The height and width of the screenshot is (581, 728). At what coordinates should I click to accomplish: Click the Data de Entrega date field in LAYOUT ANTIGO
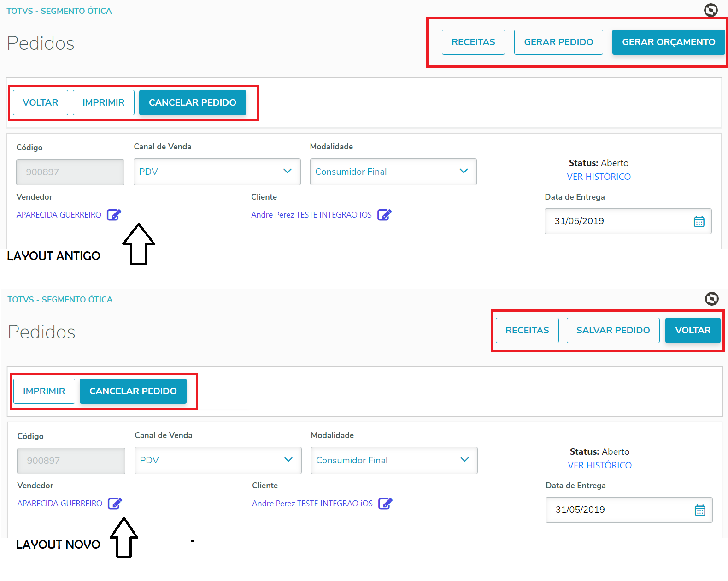(x=617, y=221)
